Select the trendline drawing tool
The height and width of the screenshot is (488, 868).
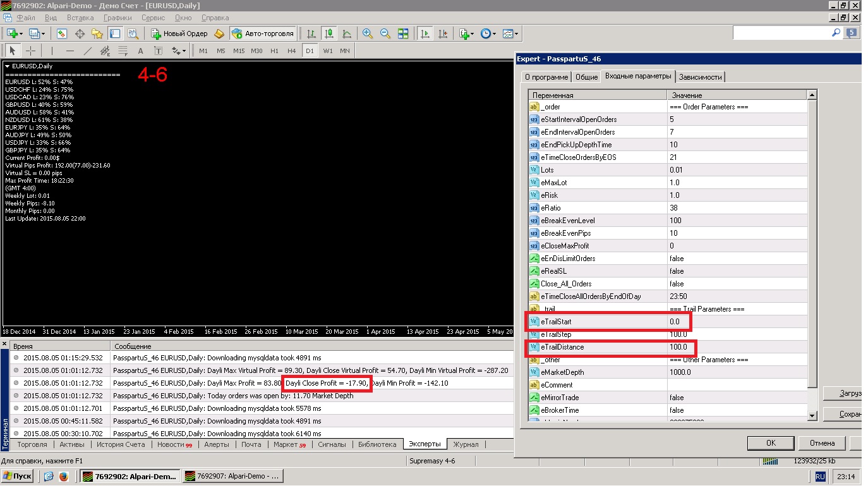click(x=88, y=51)
